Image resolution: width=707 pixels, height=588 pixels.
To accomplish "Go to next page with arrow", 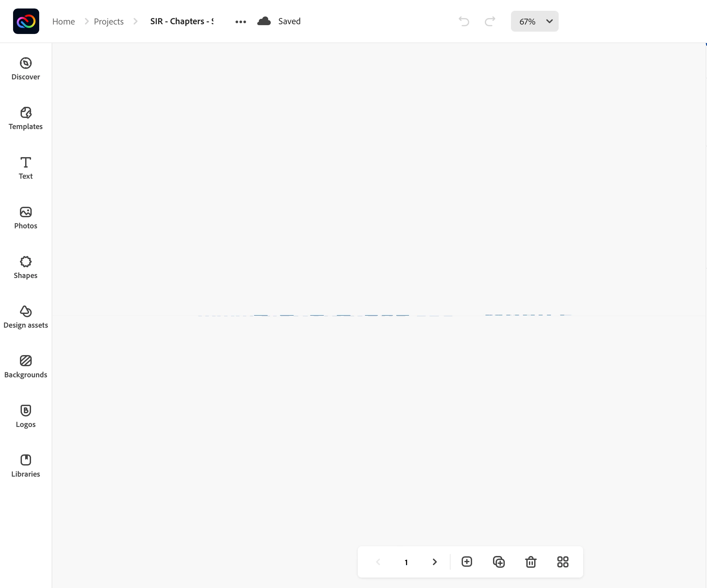I will 435,562.
